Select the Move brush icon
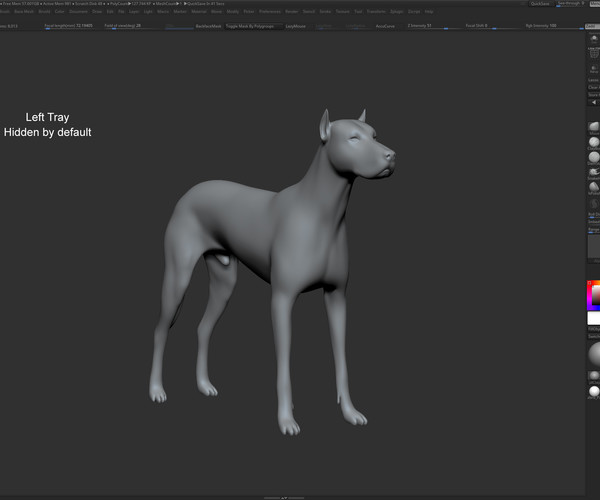Viewport: 600px width, 500px height. 594,128
